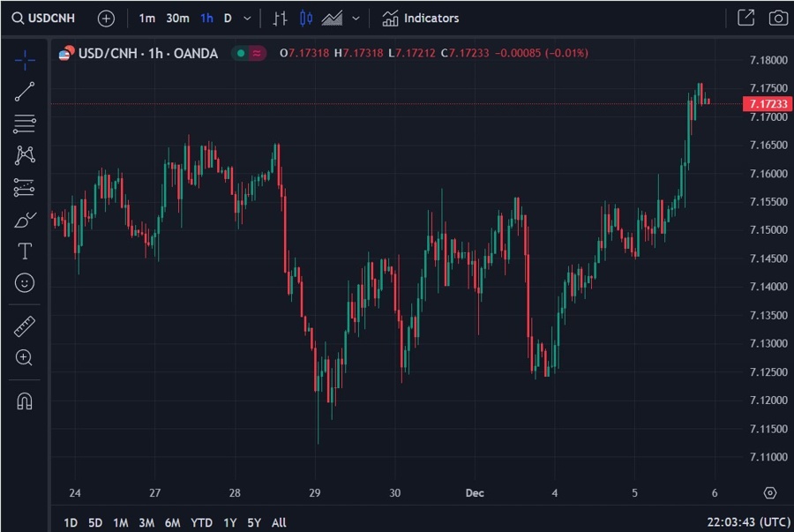The width and height of the screenshot is (794, 532).
Task: Select the forecasting and measurement tool
Action: coord(25,187)
